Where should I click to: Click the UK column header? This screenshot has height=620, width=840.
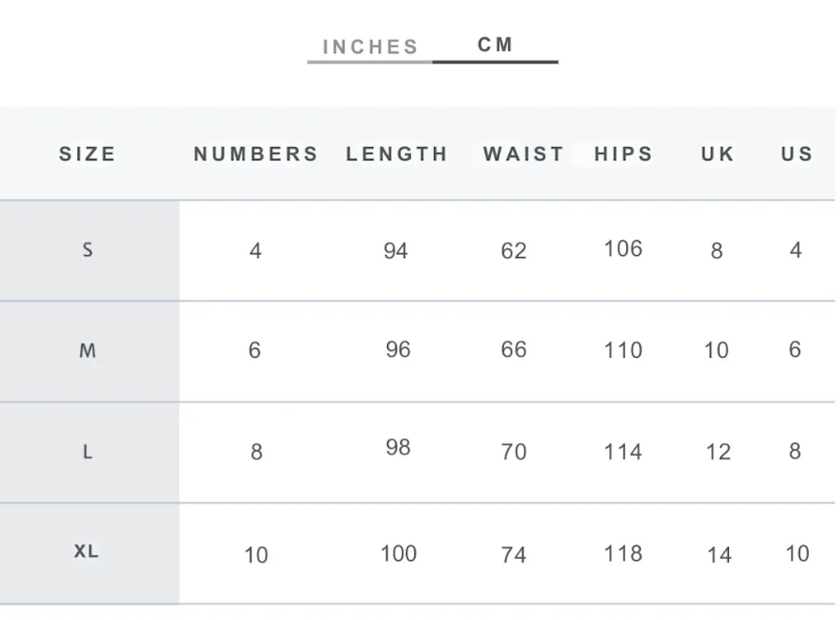coord(718,155)
